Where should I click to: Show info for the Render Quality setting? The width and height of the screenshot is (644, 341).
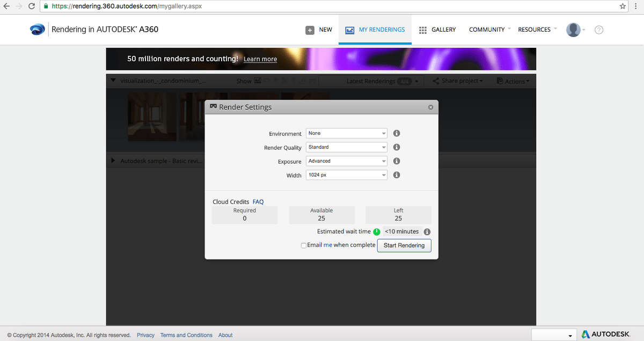coord(397,147)
